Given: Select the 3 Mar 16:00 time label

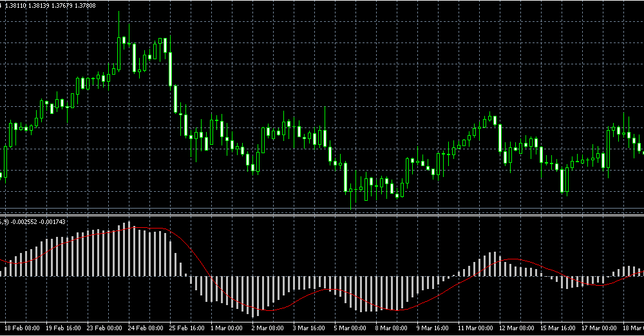Looking at the screenshot, I should pos(308,328).
